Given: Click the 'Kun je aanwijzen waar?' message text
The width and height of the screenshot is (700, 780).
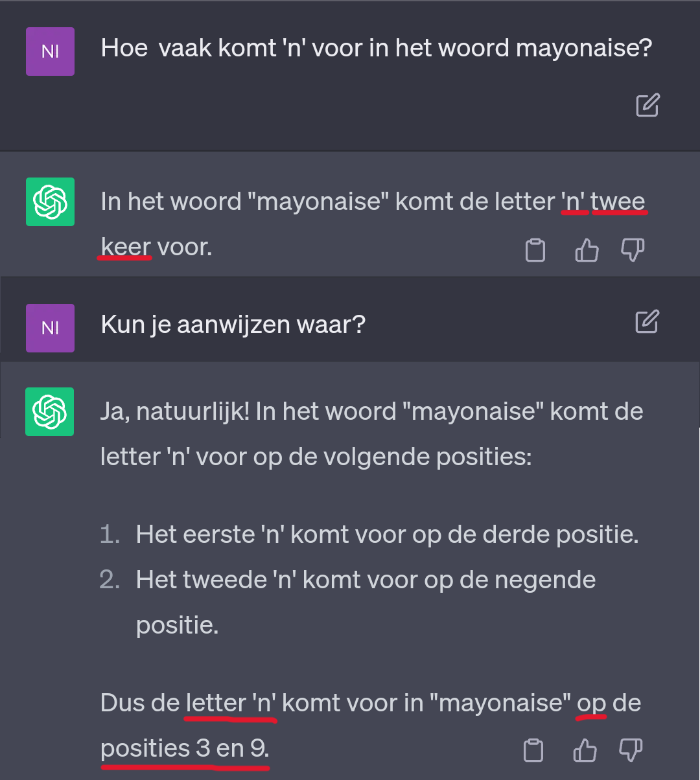Looking at the screenshot, I should click(233, 325).
